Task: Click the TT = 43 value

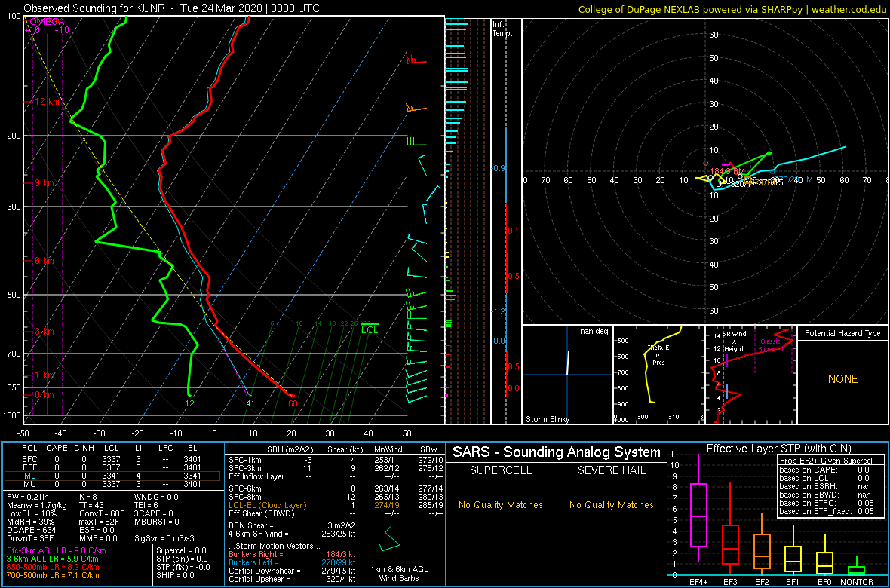Action: coord(91,507)
